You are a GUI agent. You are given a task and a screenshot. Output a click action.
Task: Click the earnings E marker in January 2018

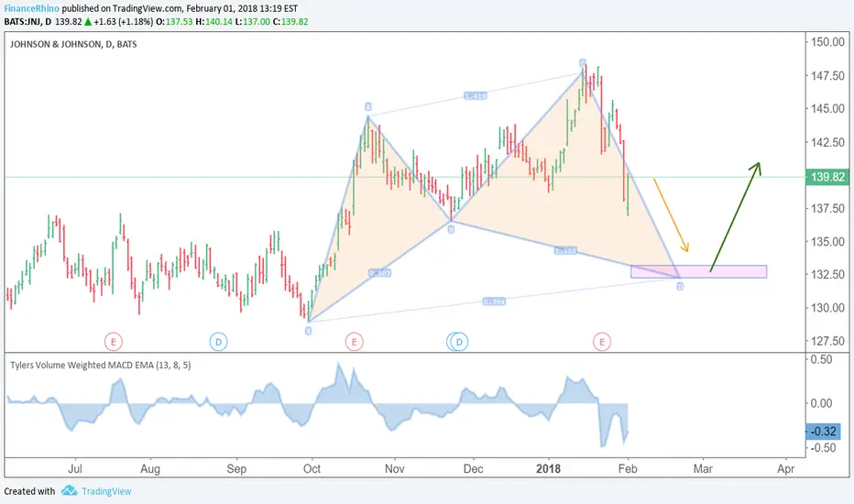[x=602, y=342]
